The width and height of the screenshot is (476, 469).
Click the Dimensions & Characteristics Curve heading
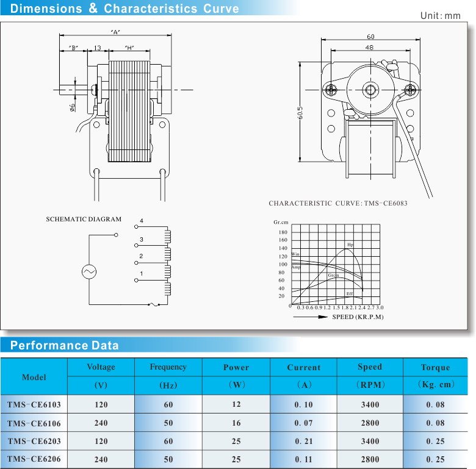click(x=125, y=9)
